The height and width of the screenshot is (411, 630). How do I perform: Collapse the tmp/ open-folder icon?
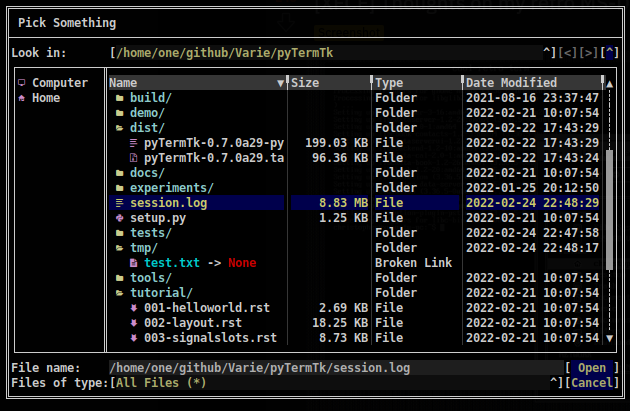pyautogui.click(x=119, y=248)
